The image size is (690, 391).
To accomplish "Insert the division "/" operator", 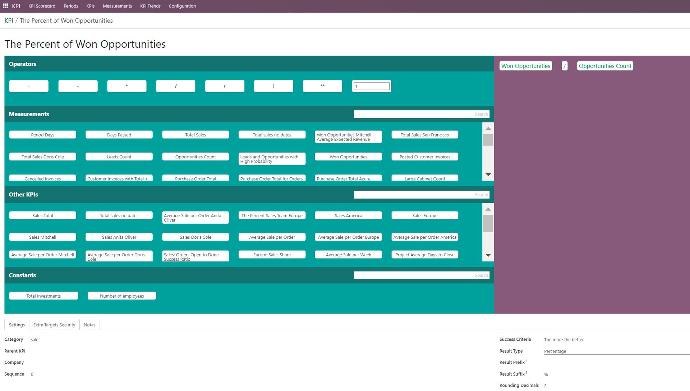I will (175, 86).
